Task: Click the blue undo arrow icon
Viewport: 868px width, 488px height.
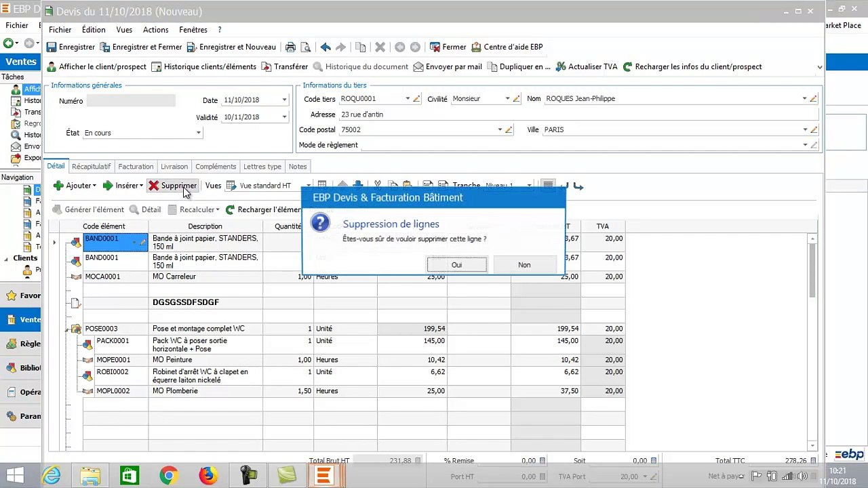Action: [325, 47]
